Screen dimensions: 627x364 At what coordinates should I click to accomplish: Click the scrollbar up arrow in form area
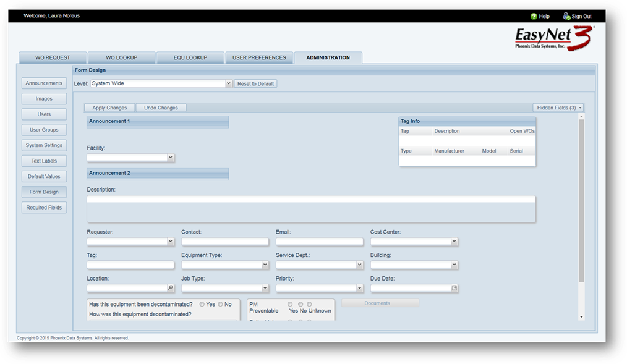[581, 116]
